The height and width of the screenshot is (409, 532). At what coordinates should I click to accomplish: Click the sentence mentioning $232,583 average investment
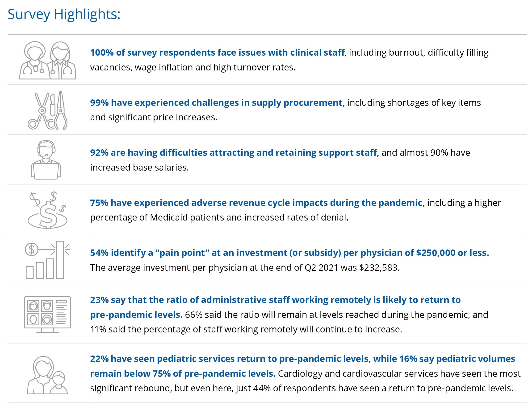coord(245,268)
